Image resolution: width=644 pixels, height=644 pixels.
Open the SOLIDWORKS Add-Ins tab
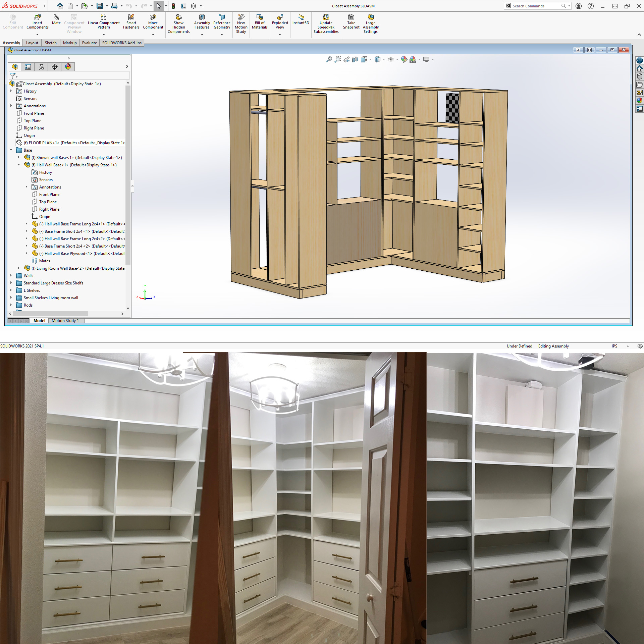click(122, 43)
